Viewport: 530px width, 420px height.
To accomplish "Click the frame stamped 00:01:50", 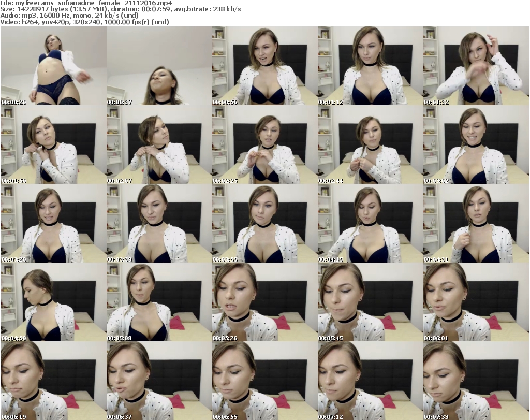I will [54, 144].
